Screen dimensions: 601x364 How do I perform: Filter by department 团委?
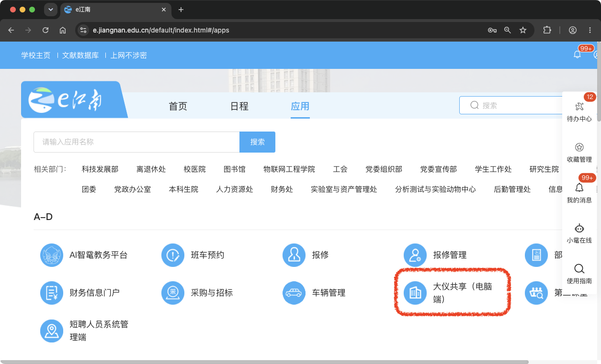tap(89, 189)
